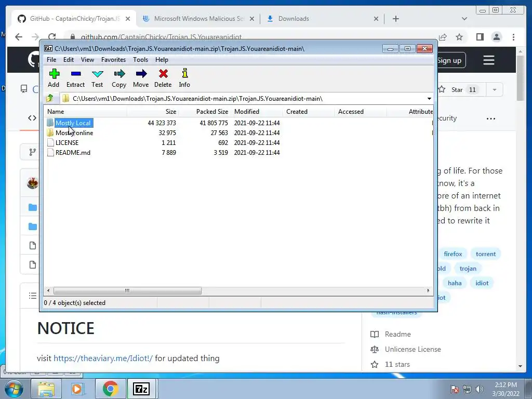This screenshot has height=399, width=532.
Task: Open the repo tabs overflow ellipsis
Action: [490, 119]
